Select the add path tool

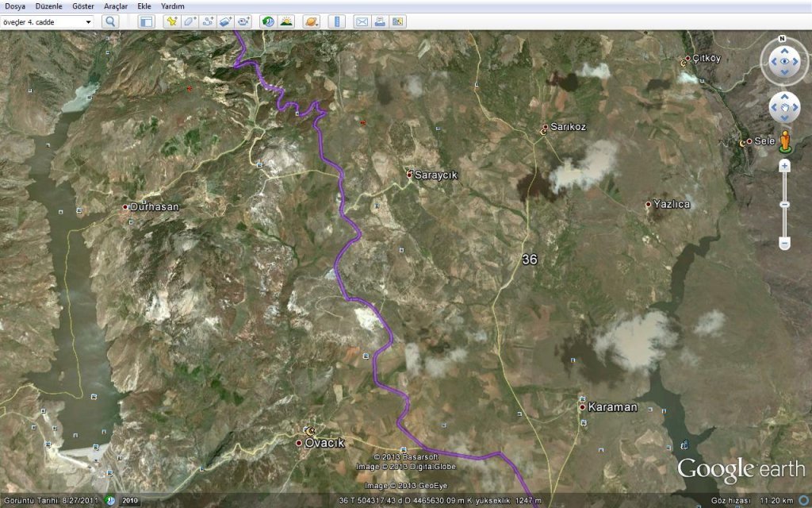point(208,21)
